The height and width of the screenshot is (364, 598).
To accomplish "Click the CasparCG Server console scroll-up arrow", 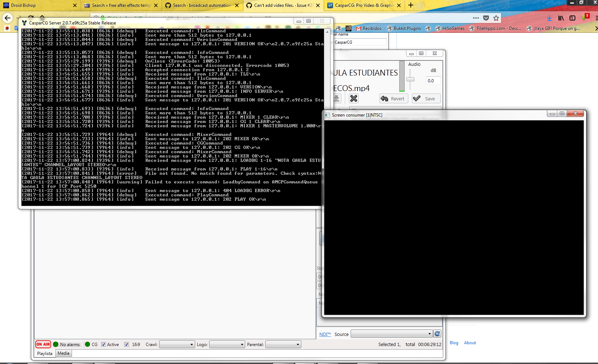I will tap(327, 32).
